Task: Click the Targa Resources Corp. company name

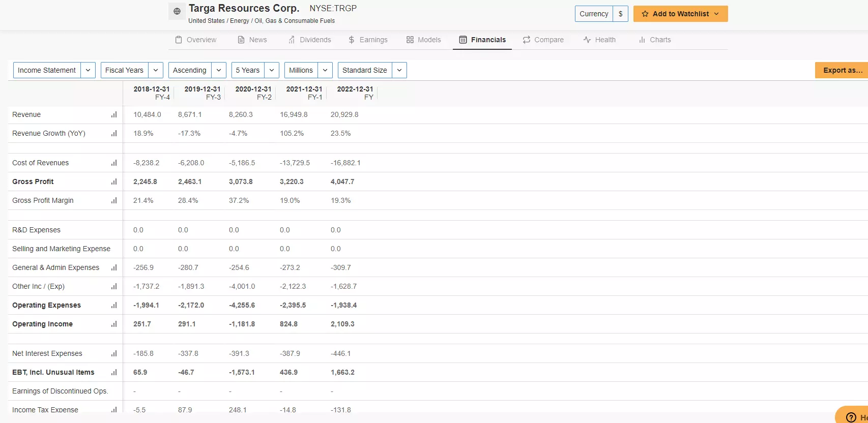Action: [244, 8]
